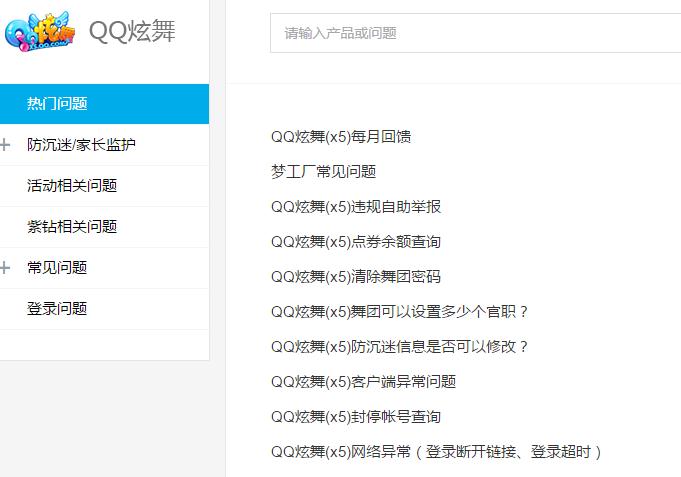Viewport: 681px width, 477px height.
Task: Click the QQ炫舞(x5)清除舞团密码 link
Action: tap(356, 277)
